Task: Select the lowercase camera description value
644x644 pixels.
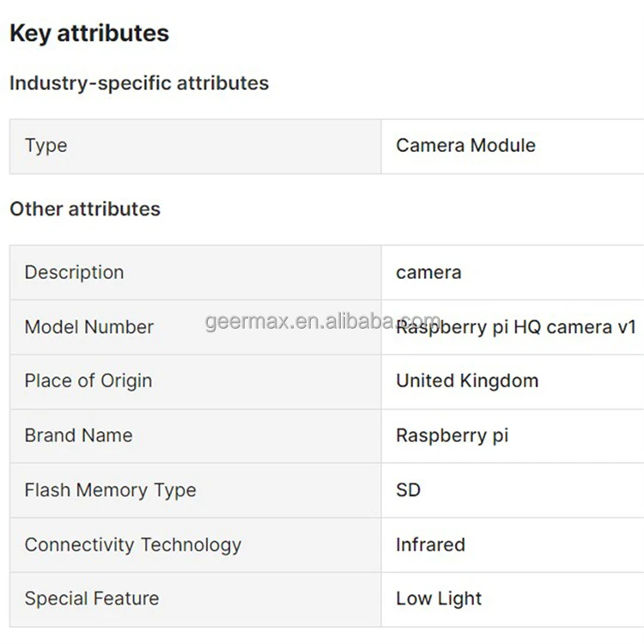Action: (428, 273)
